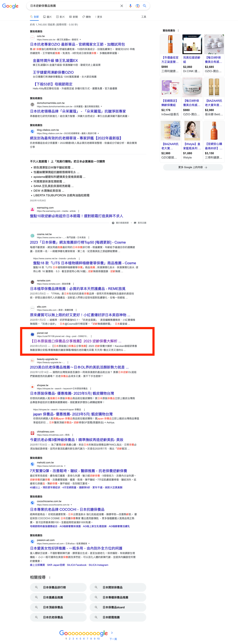Open chinatimes 今夏抗老必備3樣神級保養品 result
Image resolution: width=238 pixels, height=644 pixels.
[77, 440]
